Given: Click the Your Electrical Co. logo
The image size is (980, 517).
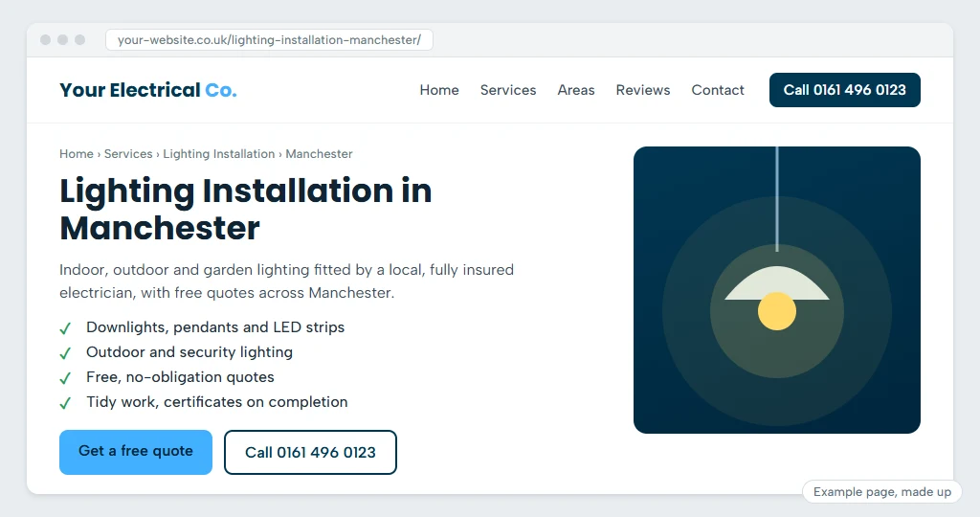Looking at the screenshot, I should (x=148, y=90).
